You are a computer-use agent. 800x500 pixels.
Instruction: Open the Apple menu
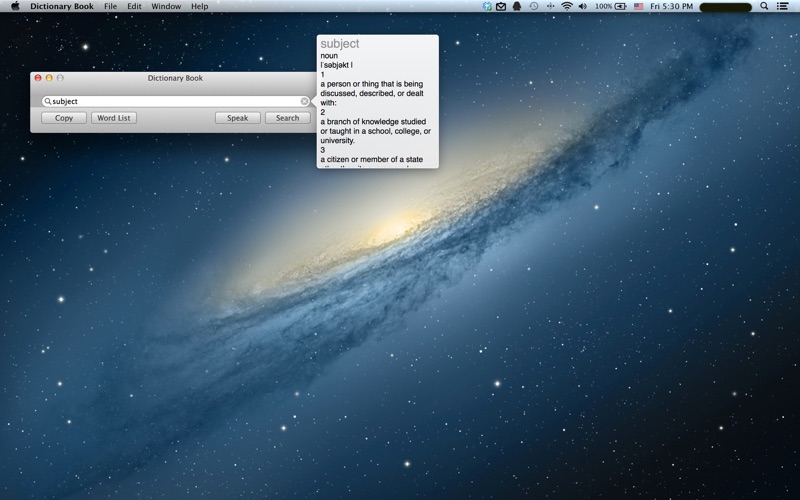[x=14, y=6]
